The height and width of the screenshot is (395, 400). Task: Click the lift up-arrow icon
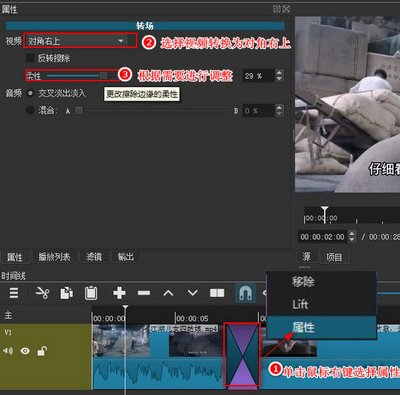(x=168, y=293)
